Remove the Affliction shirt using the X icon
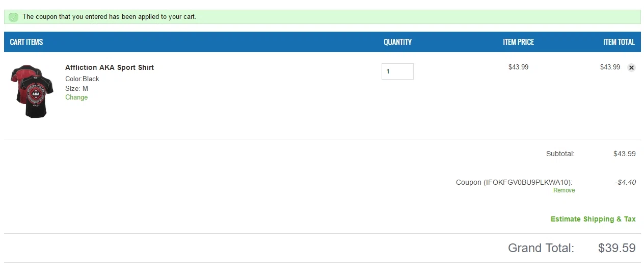This screenshot has width=644, height=271. [631, 67]
